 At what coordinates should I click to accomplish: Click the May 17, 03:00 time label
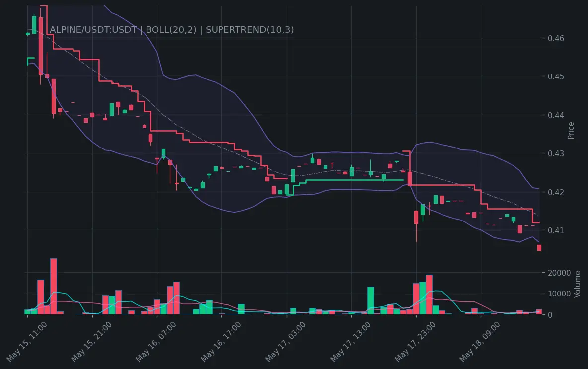(x=286, y=342)
